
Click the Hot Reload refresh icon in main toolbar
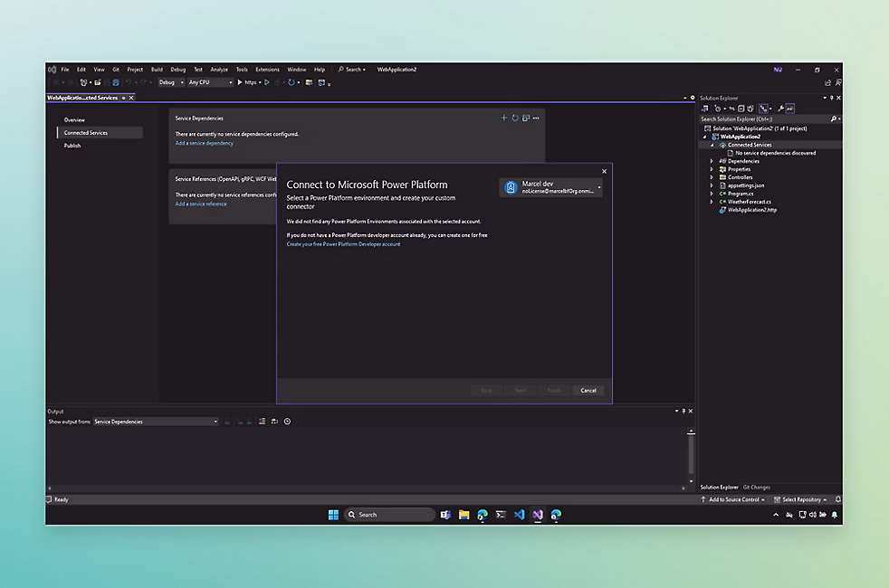coord(291,82)
